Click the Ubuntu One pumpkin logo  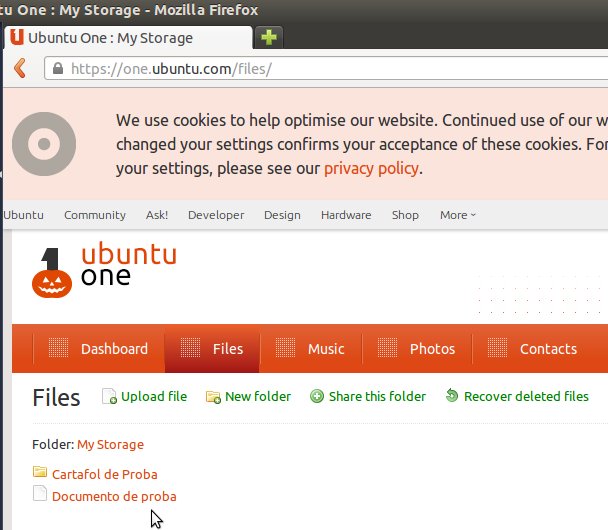(52, 273)
